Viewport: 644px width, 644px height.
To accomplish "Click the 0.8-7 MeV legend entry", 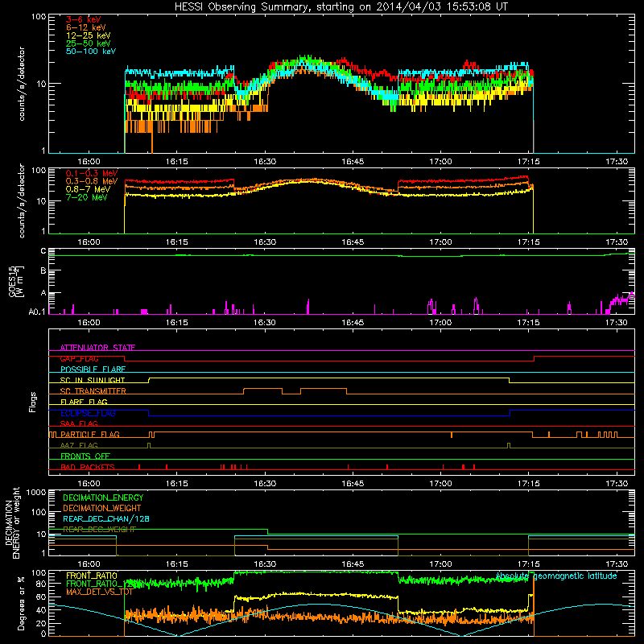I will click(89, 189).
